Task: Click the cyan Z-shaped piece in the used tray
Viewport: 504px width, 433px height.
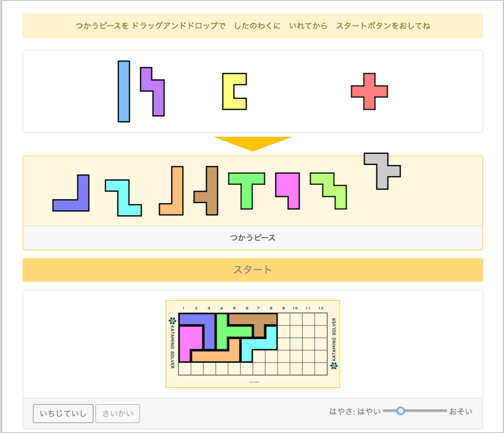Action: click(123, 198)
